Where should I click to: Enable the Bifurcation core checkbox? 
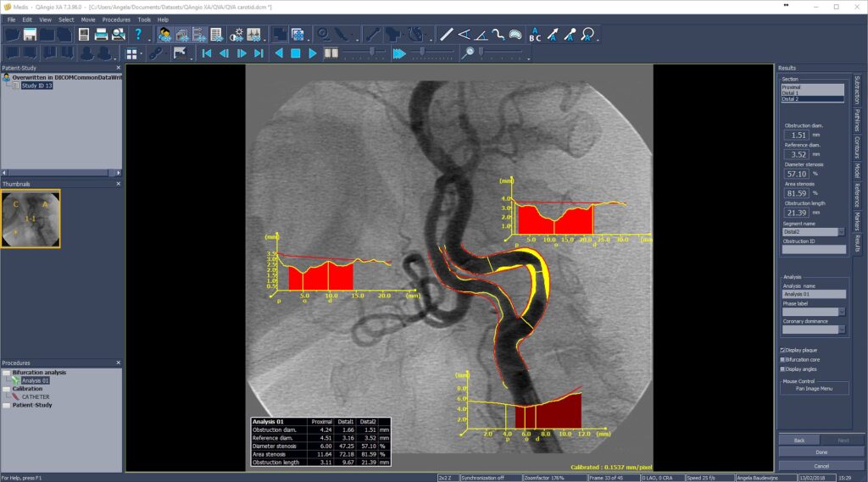(x=782, y=359)
